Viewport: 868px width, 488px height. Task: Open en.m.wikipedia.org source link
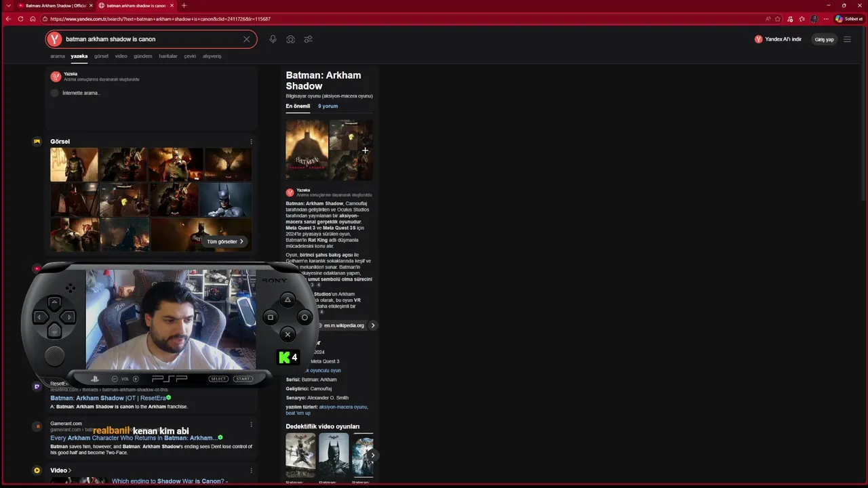pyautogui.click(x=344, y=325)
